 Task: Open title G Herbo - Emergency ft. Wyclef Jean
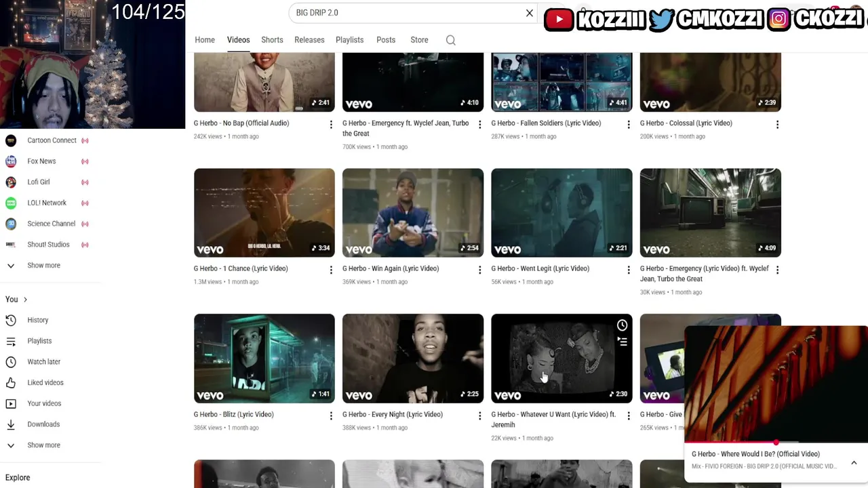coord(406,128)
